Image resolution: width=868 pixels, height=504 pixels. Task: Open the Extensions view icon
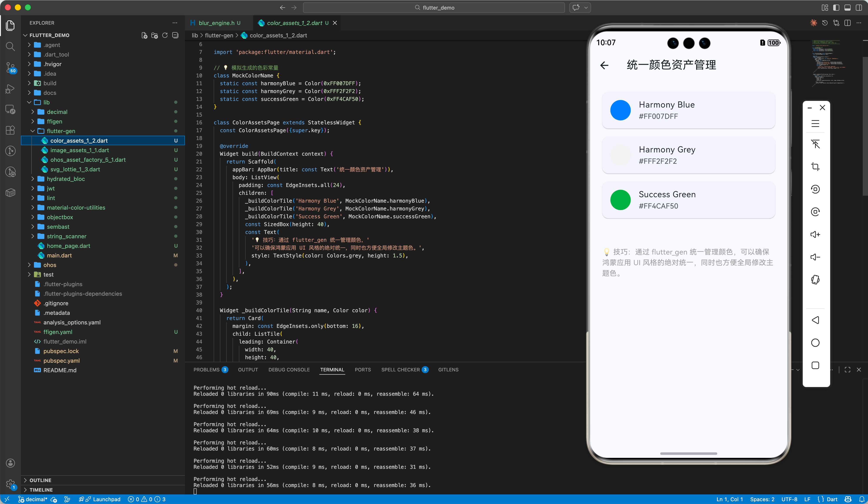[x=10, y=130]
